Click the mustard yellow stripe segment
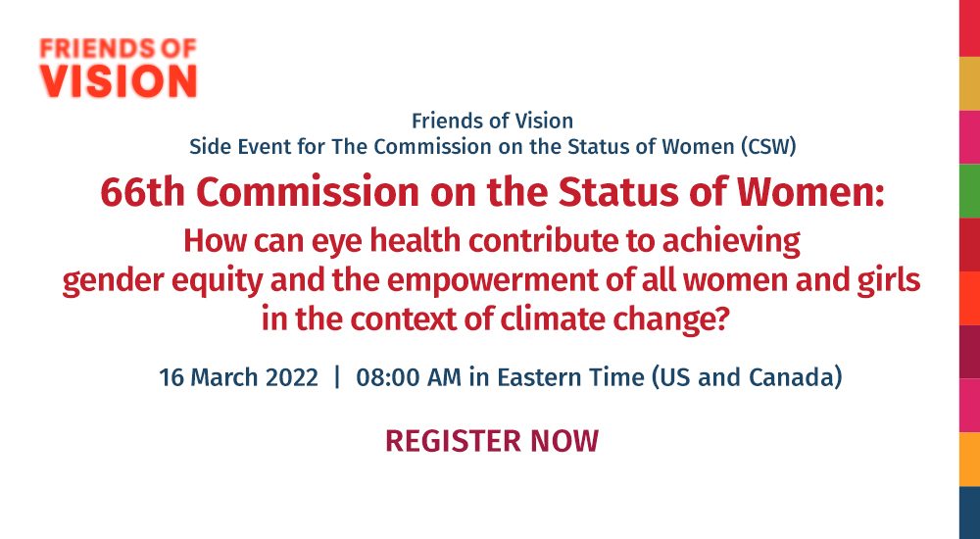The image size is (980, 539). pyautogui.click(x=969, y=83)
